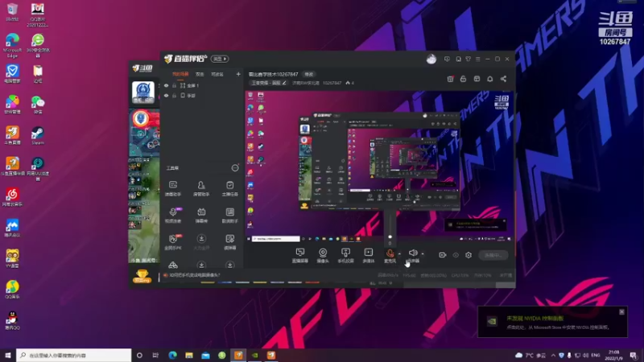Open Steam desktop shortcut
Viewport: 644px width, 362px height.
pos(38,136)
